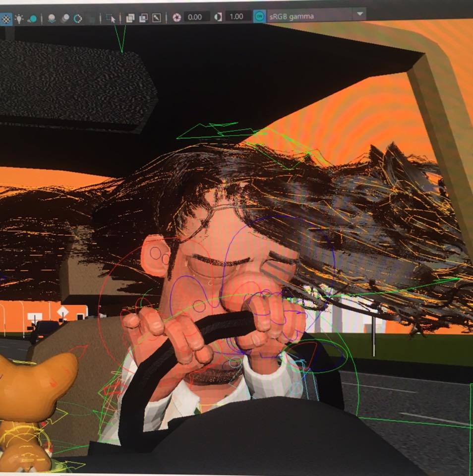Screen dimensions: 473x476
Task: Toggle viewport shadows icon
Action: pyautogui.click(x=32, y=18)
